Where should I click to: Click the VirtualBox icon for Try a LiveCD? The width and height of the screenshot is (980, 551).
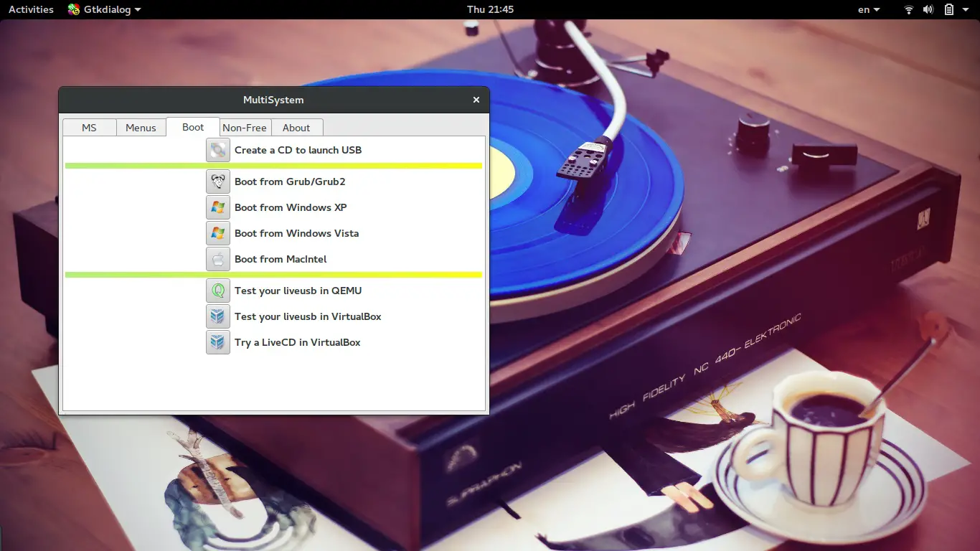(218, 342)
